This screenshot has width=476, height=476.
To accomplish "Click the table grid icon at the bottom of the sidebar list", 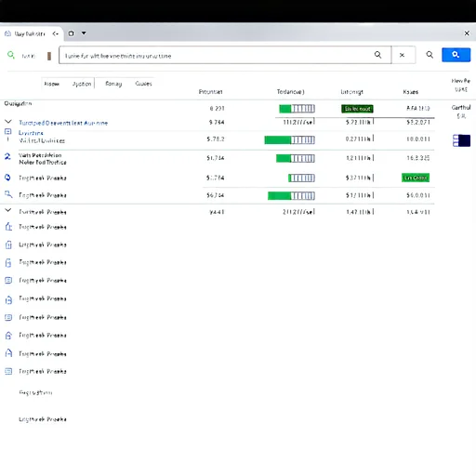I will tap(8, 371).
